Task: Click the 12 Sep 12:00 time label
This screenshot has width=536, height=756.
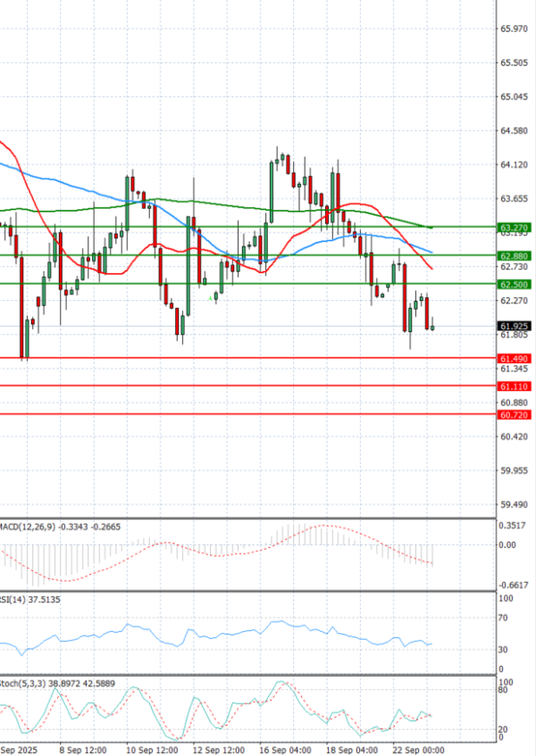Action: click(219, 751)
